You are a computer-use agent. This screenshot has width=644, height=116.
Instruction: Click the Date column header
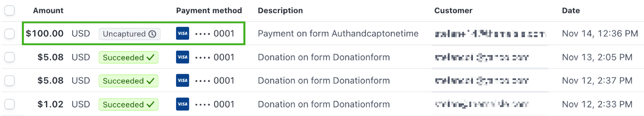click(x=571, y=10)
